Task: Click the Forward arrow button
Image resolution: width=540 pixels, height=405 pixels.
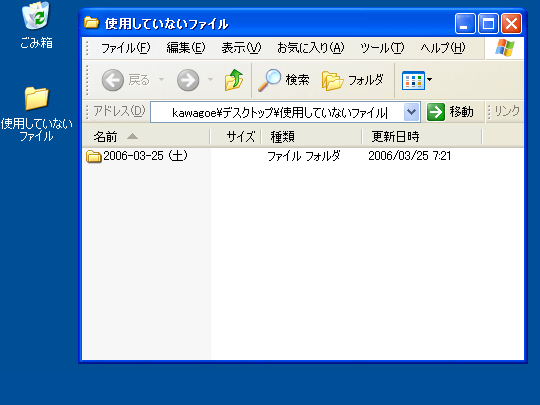Action: 188,80
